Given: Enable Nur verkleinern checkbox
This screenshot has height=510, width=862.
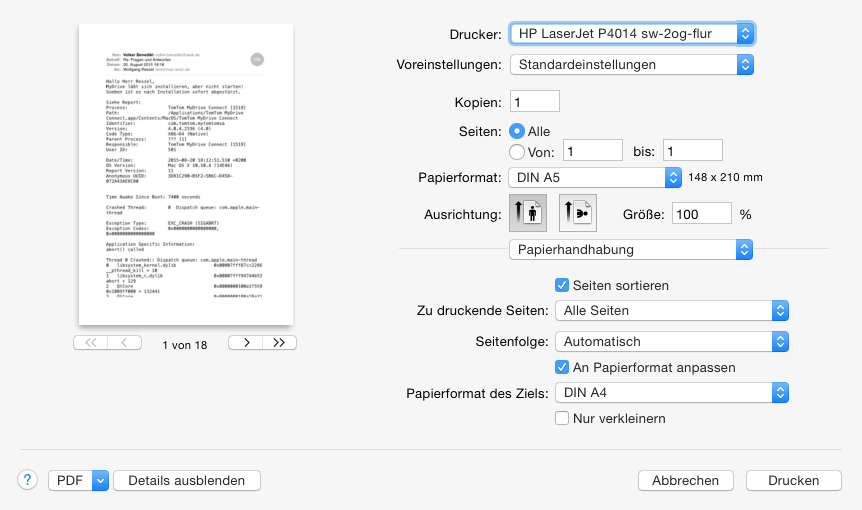Looking at the screenshot, I should click(562, 418).
